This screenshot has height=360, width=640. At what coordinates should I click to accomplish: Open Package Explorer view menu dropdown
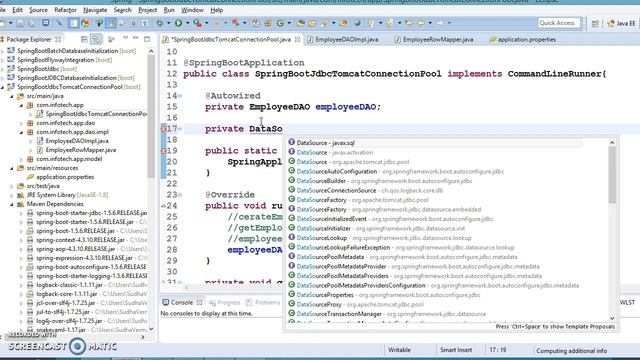(125, 38)
